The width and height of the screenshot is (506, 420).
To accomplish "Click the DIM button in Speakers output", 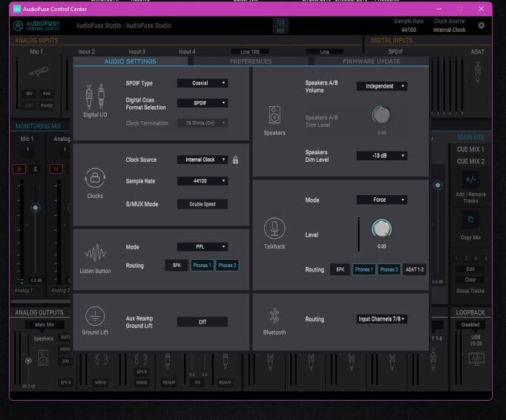I will (65, 361).
